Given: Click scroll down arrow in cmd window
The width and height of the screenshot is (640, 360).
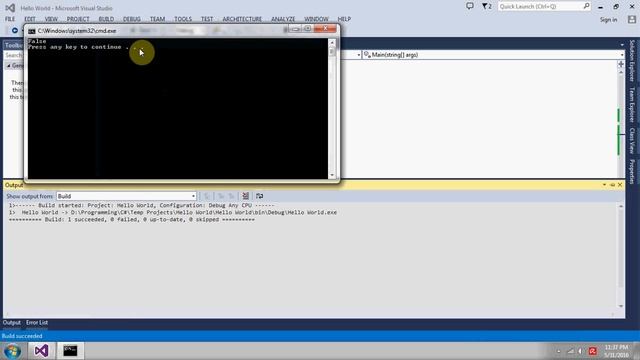Looking at the screenshot, I should tap(332, 175).
